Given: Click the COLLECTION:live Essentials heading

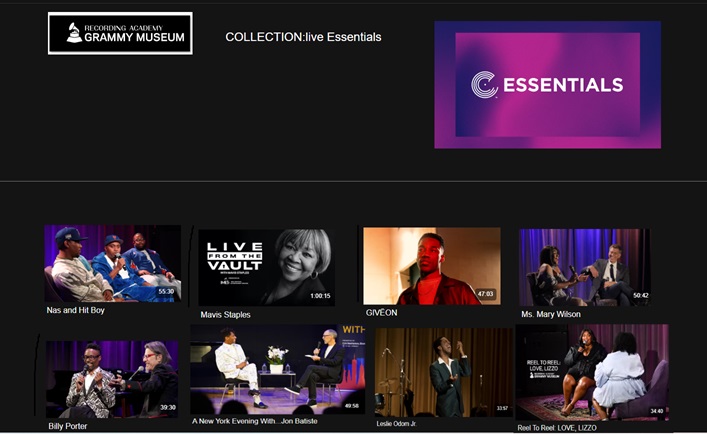Looking at the screenshot, I should [x=303, y=37].
